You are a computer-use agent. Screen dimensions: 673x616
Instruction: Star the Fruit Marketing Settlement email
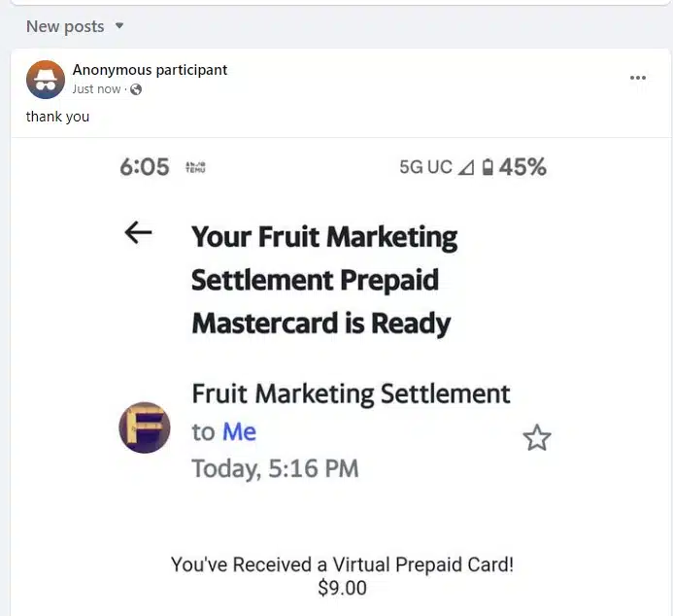(537, 438)
